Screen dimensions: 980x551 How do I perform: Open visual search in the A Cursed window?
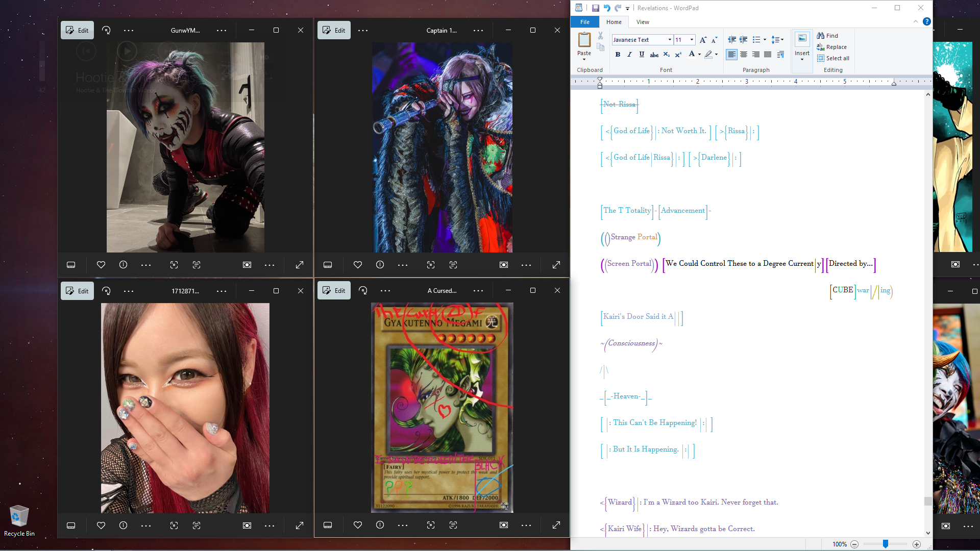431,525
